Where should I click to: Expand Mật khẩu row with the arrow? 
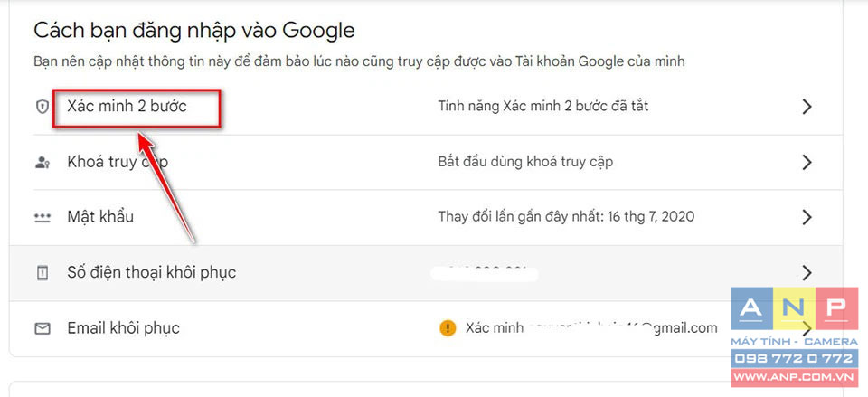coord(807,218)
